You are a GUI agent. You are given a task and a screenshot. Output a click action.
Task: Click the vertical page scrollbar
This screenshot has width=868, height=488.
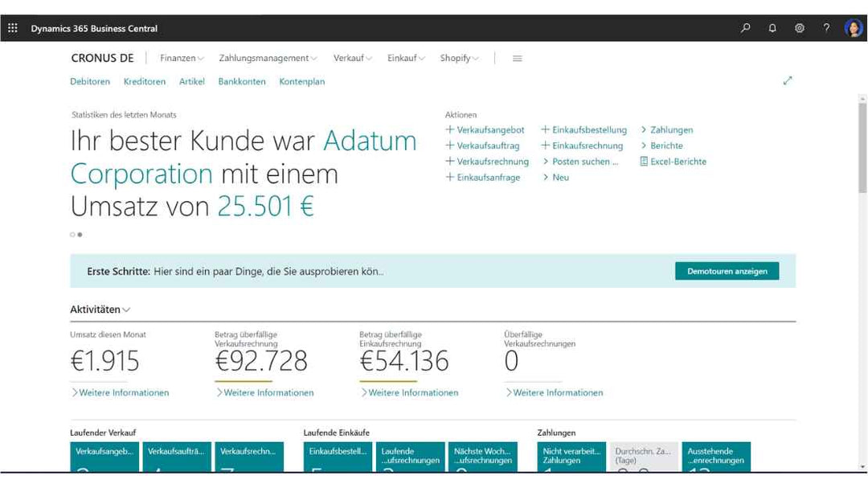click(x=862, y=145)
